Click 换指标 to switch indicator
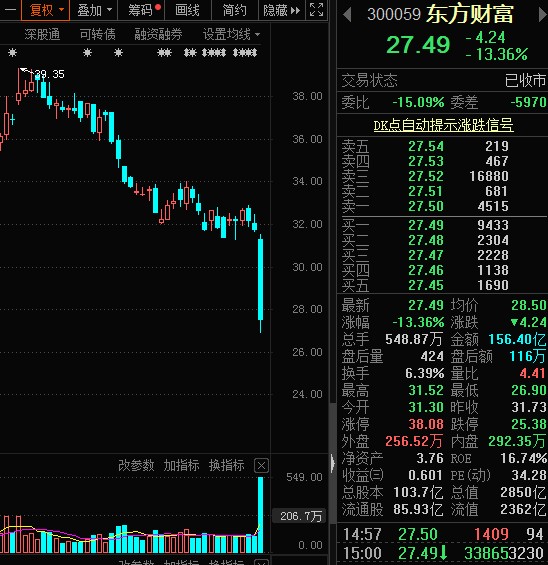The width and height of the screenshot is (548, 565). tap(226, 466)
